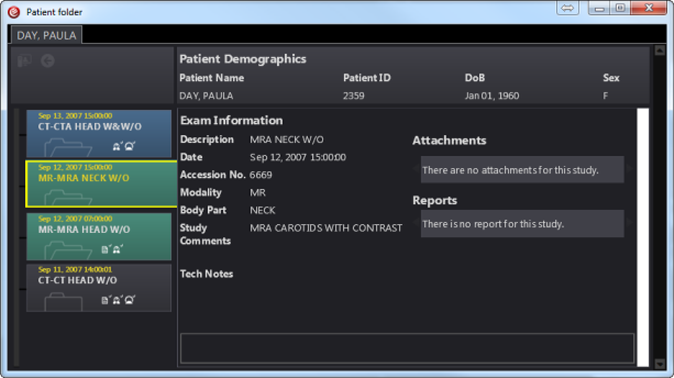Click the scroll up arrow of the right scrollbar
The height and width of the screenshot is (378, 674).
[660, 51]
